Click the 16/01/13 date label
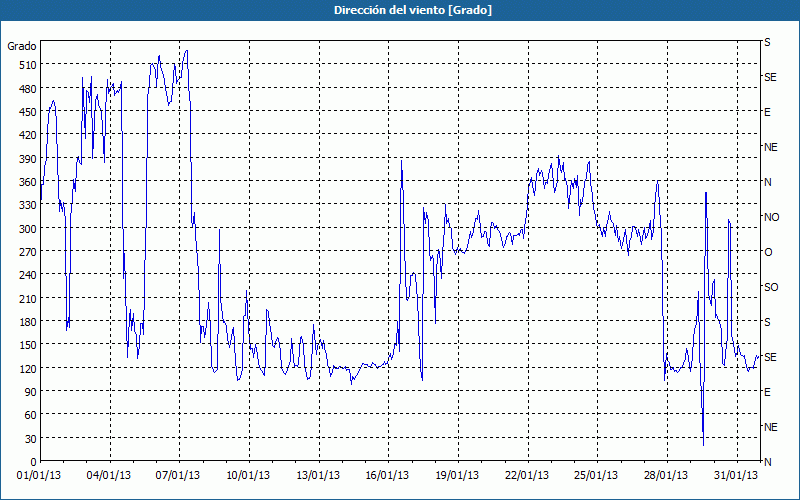 (x=387, y=476)
